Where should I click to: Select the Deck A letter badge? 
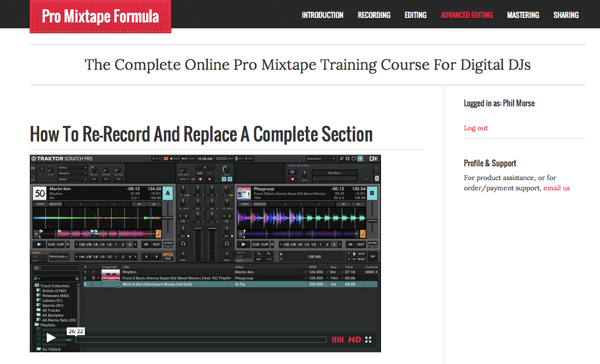[x=167, y=193]
